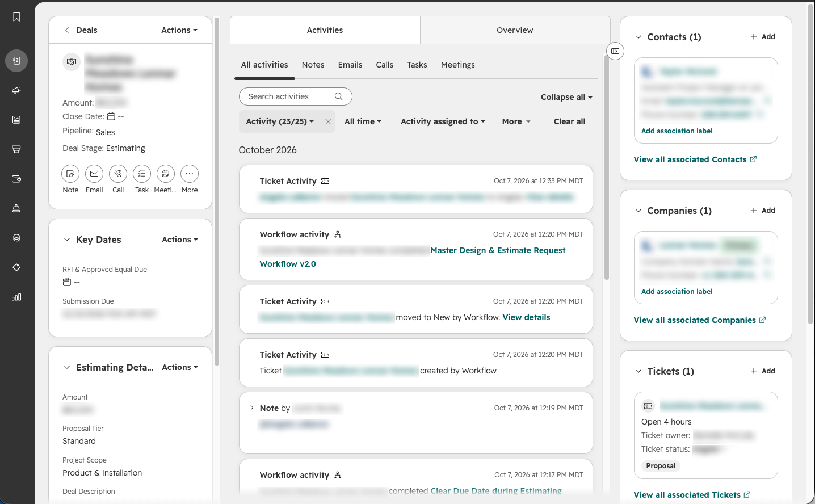The image size is (815, 504).
Task: Open the bookmarks icon in the sidebar
Action: (16, 17)
